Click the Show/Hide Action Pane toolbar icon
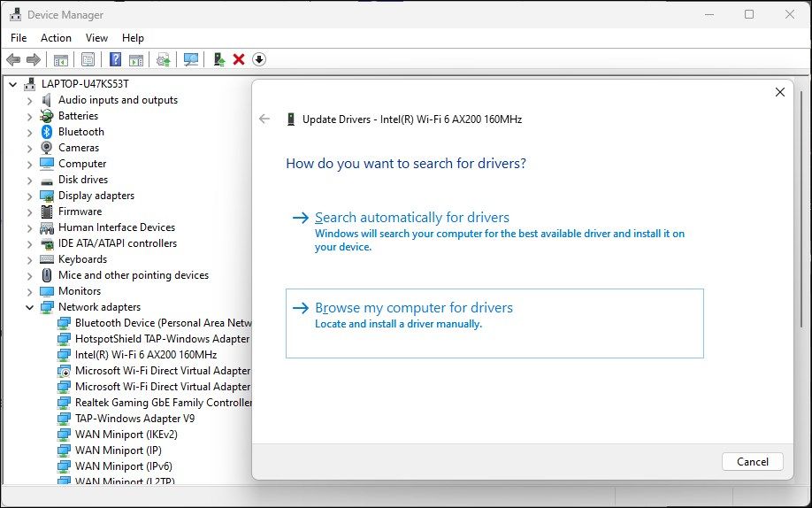The height and width of the screenshot is (508, 812). pos(136,59)
